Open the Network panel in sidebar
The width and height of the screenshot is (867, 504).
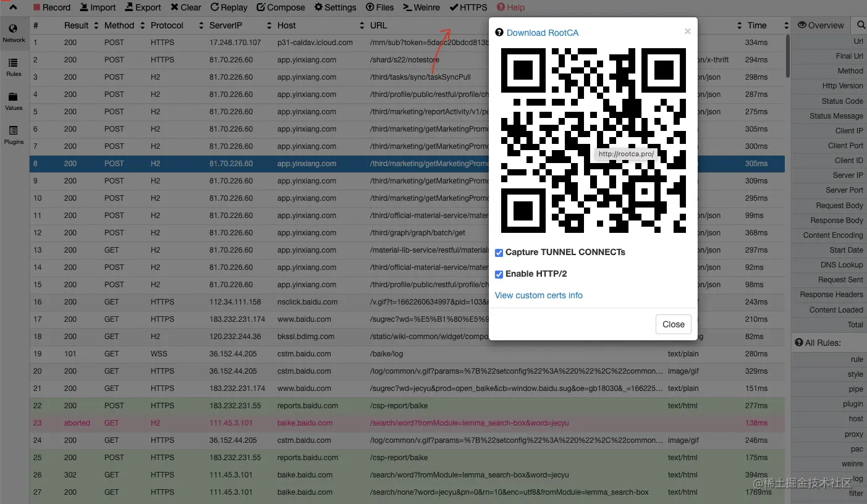pos(14,33)
